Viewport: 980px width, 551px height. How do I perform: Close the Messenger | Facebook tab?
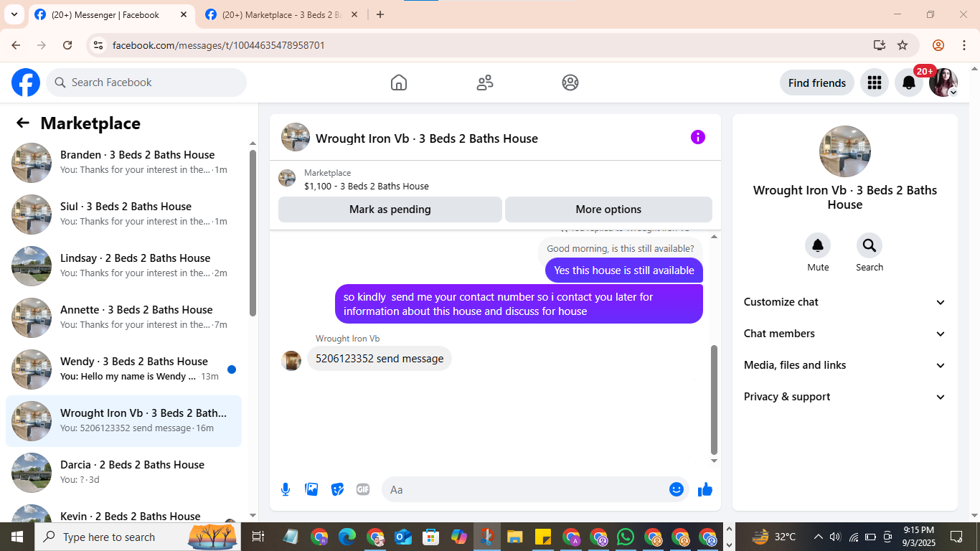[183, 14]
